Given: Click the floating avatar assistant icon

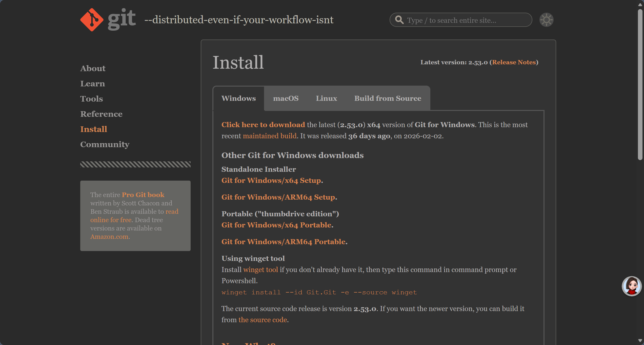Looking at the screenshot, I should [632, 286].
